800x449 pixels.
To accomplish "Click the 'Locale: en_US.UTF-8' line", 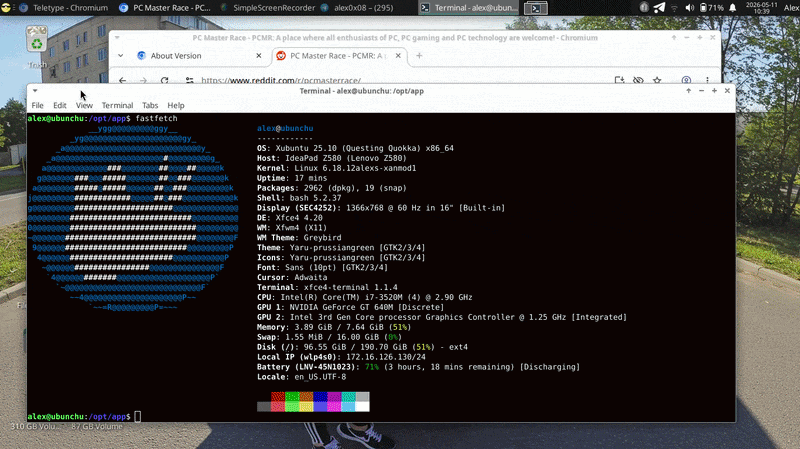I will click(302, 377).
